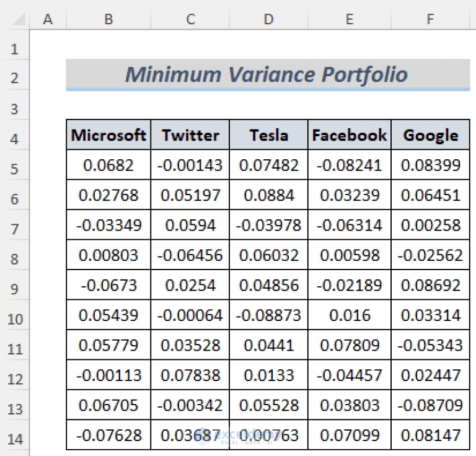The image size is (476, 456).
Task: Select row 14 header
Action: (x=15, y=439)
